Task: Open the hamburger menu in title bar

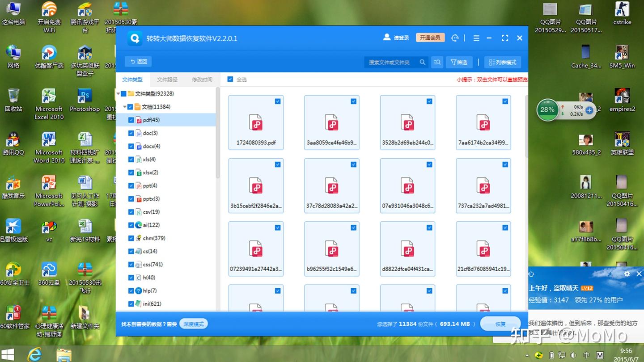Action: (x=476, y=38)
